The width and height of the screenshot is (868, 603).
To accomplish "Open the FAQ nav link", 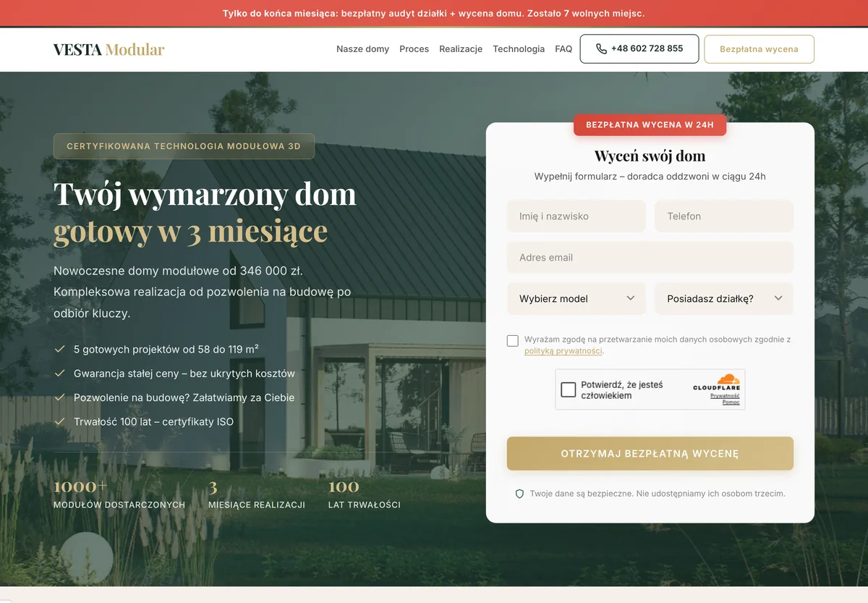I will click(563, 49).
